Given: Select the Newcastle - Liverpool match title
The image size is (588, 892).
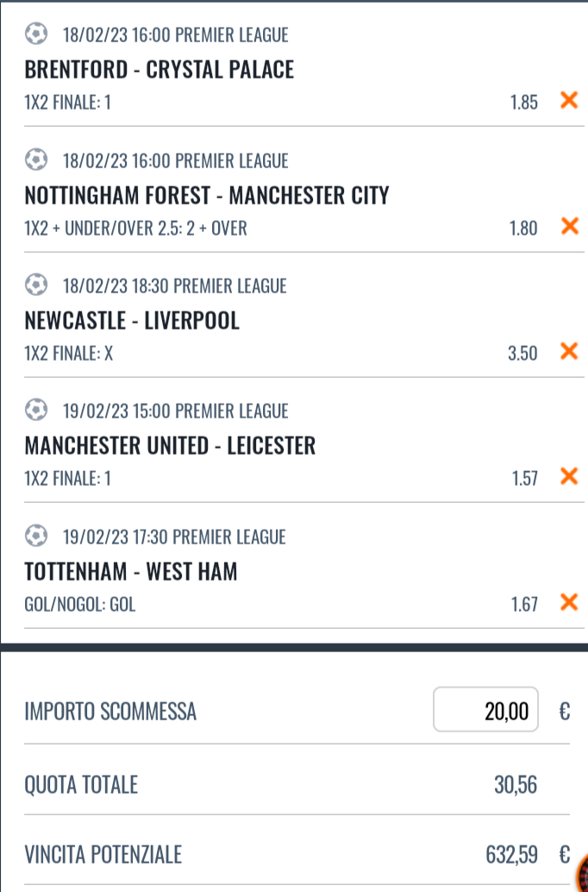Looking at the screenshot, I should (x=132, y=321).
